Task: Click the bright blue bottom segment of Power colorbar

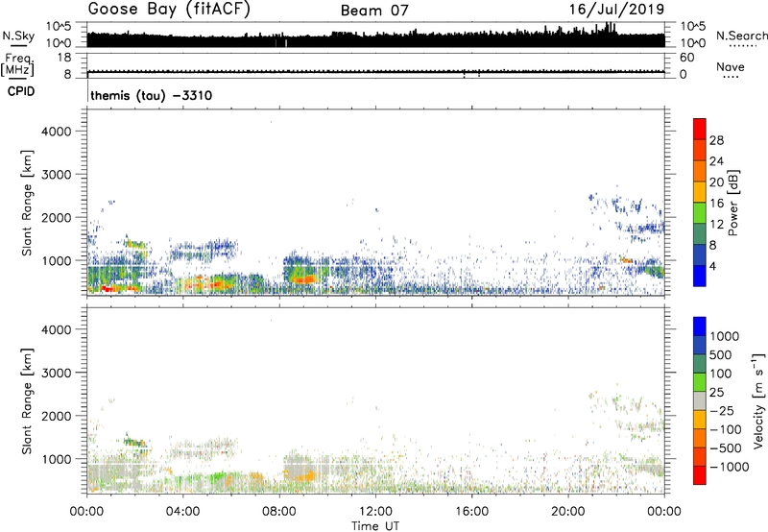Action: [700, 276]
